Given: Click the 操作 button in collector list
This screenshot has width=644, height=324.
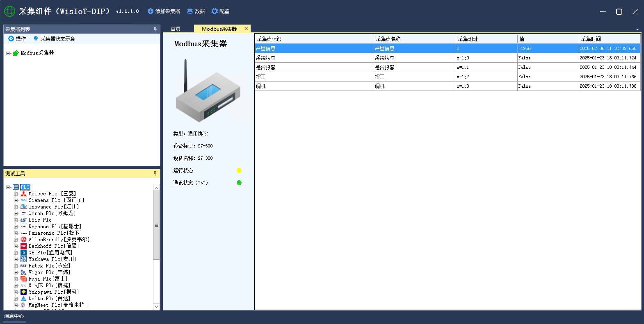Looking at the screenshot, I should [17, 39].
